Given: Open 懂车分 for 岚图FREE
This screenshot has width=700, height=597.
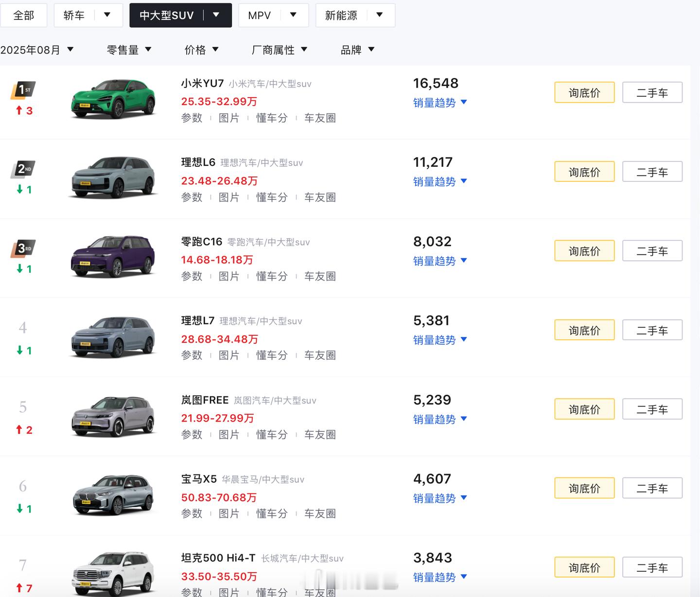Looking at the screenshot, I should click(x=272, y=435).
